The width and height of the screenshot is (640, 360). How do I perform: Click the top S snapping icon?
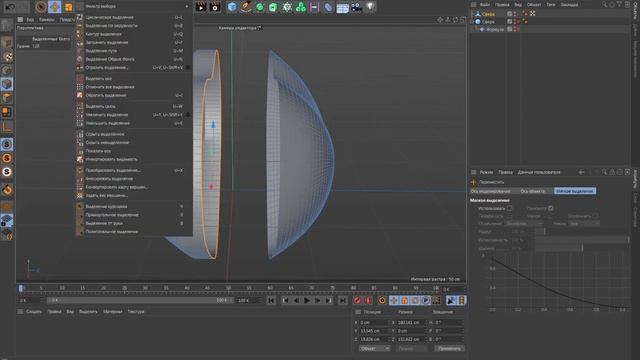[x=7, y=144]
